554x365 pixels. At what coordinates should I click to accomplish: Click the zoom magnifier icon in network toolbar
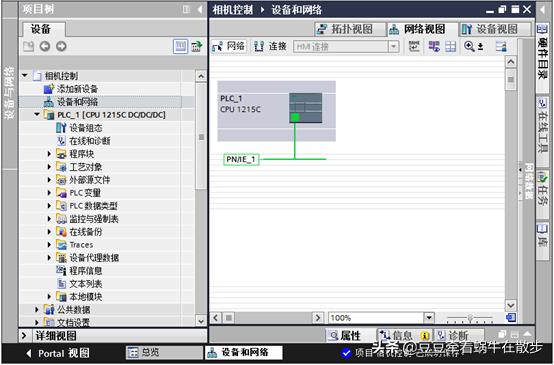point(469,46)
